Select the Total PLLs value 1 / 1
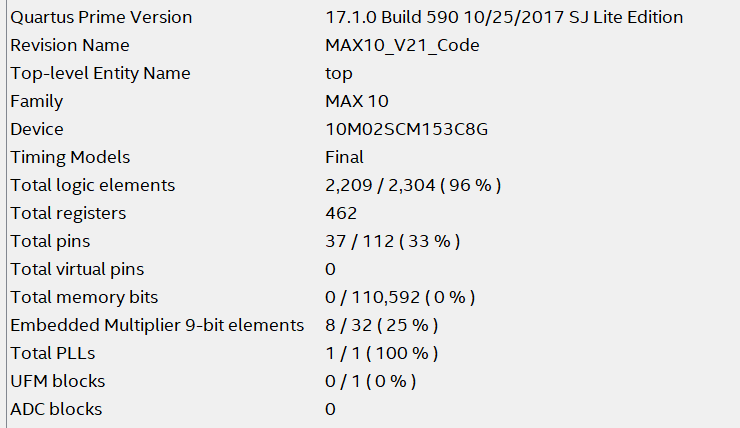 (382, 353)
